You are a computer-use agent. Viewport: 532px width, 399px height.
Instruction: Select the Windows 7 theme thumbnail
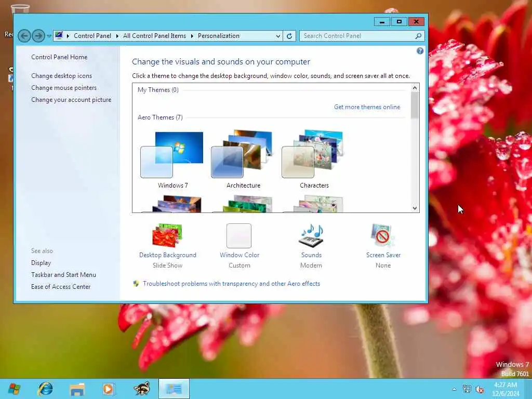click(x=172, y=155)
